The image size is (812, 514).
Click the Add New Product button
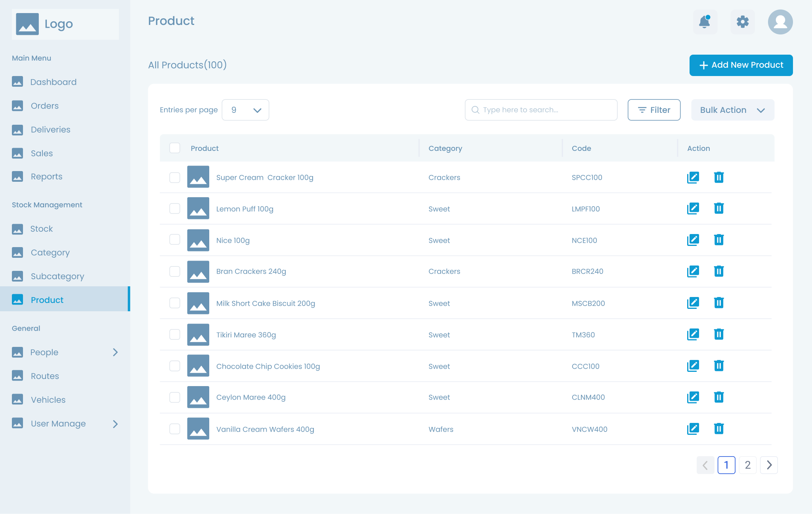741,65
